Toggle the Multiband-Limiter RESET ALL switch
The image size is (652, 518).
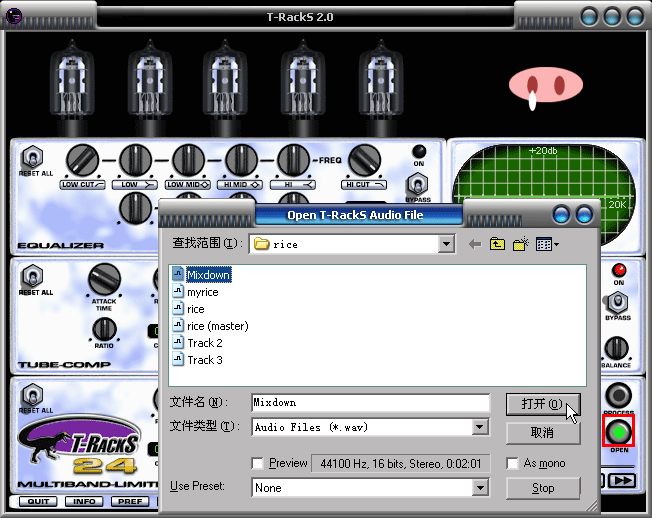32,395
